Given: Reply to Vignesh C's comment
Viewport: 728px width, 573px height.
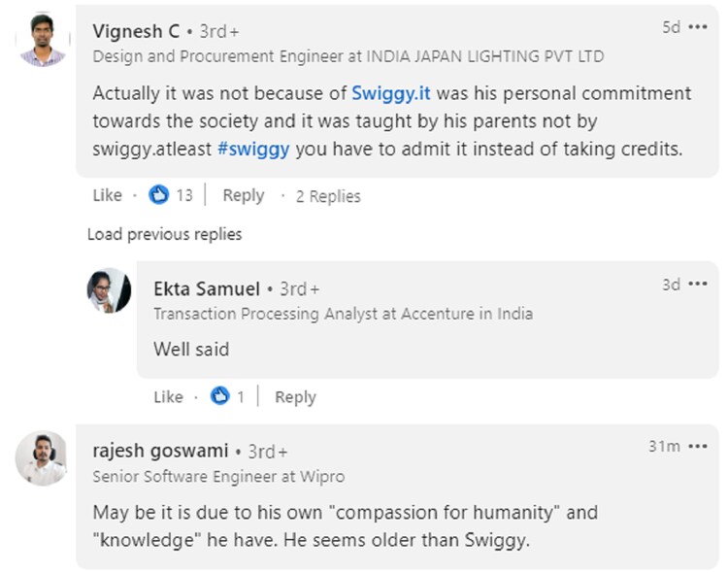Looking at the screenshot, I should [243, 195].
